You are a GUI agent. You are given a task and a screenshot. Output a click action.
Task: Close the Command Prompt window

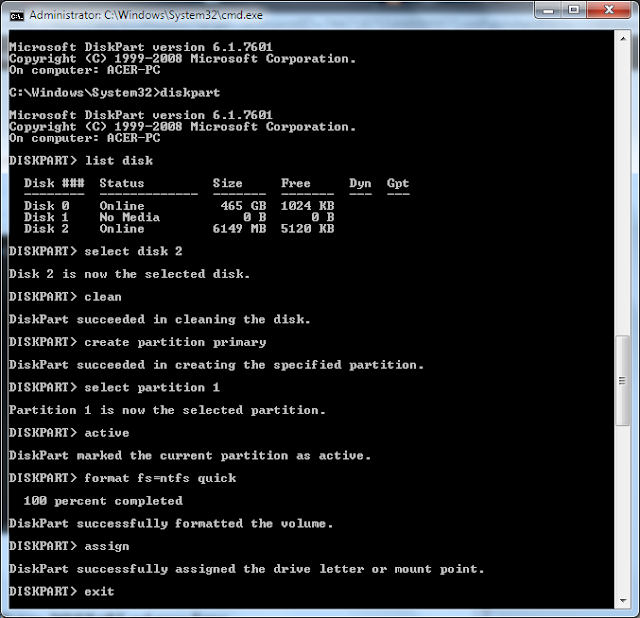tap(609, 10)
